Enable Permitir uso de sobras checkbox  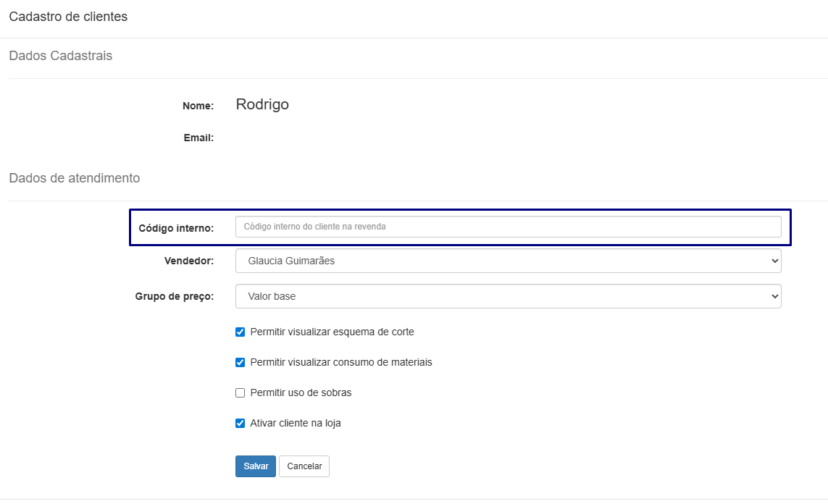[x=241, y=393]
